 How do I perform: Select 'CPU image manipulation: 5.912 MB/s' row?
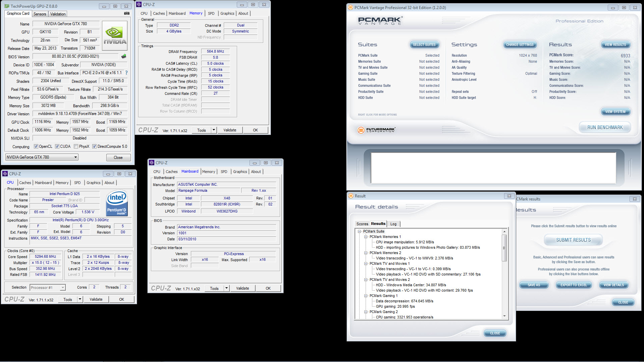(405, 242)
